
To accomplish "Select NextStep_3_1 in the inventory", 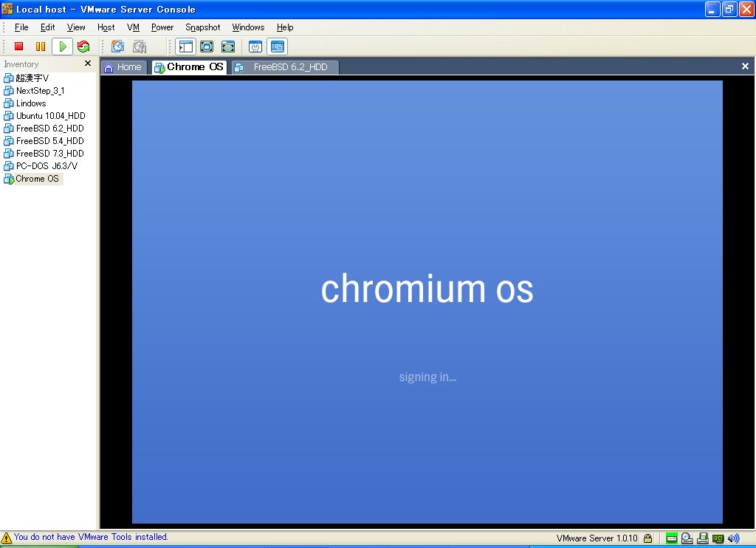I will 41,91.
